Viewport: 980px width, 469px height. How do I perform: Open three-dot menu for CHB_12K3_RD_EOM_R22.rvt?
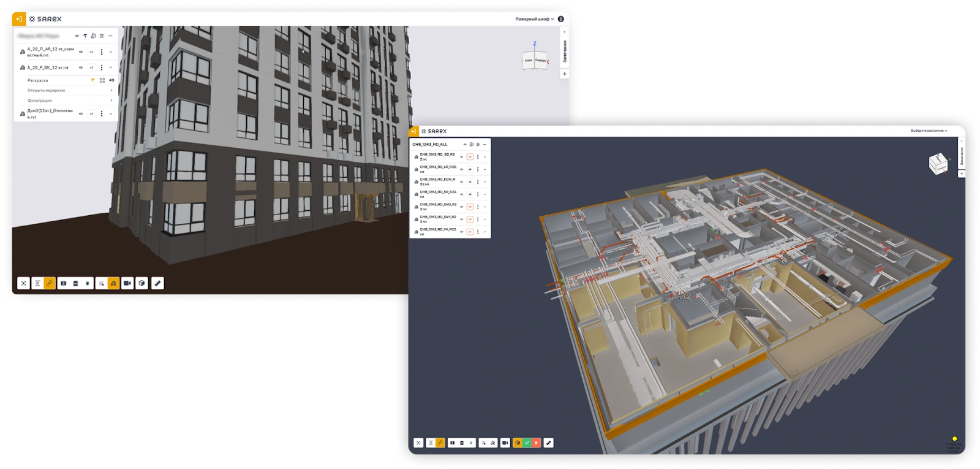pos(478,182)
